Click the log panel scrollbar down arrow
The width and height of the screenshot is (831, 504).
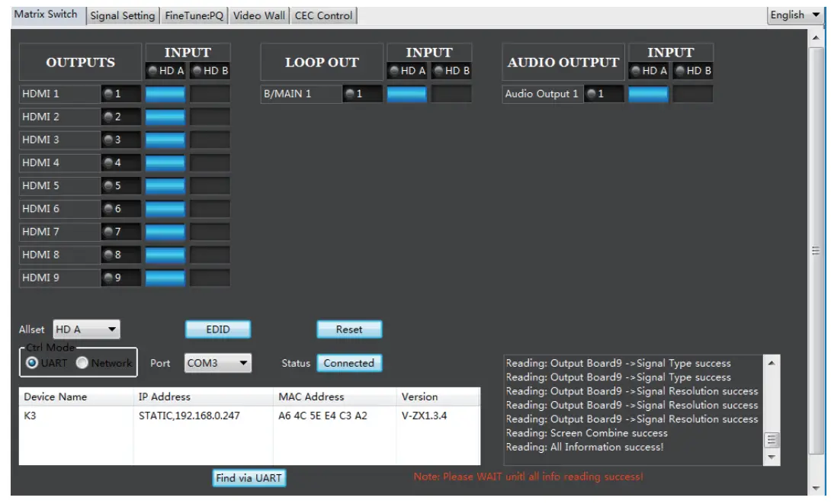point(772,457)
